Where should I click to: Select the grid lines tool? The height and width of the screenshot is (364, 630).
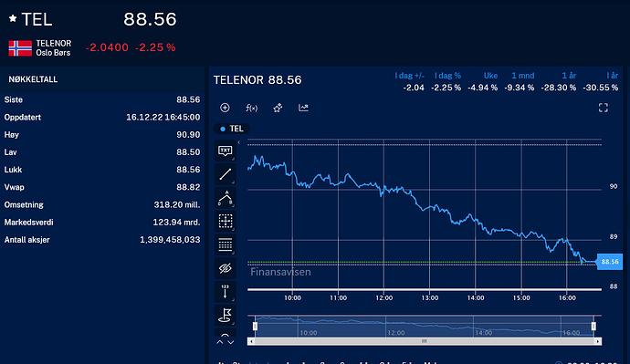225,244
